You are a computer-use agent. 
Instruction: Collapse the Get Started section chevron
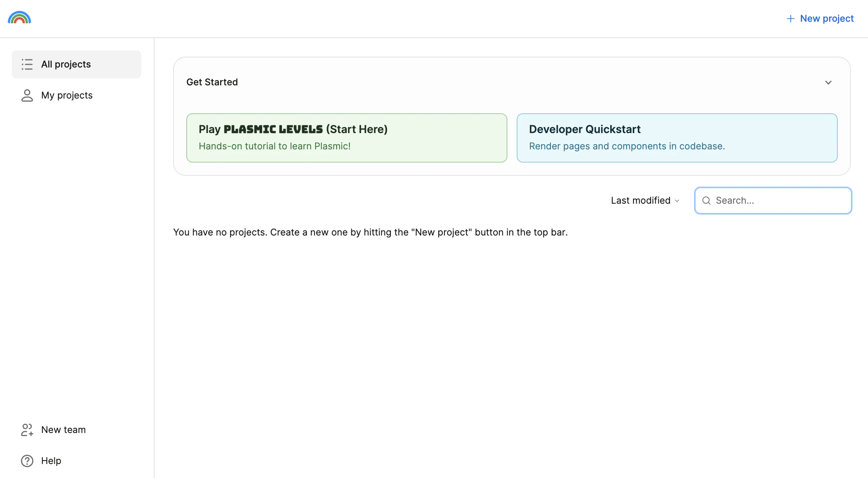828,82
